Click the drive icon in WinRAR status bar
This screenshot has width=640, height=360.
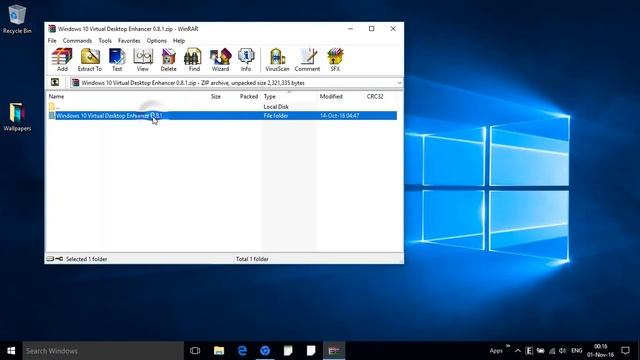tap(50, 259)
